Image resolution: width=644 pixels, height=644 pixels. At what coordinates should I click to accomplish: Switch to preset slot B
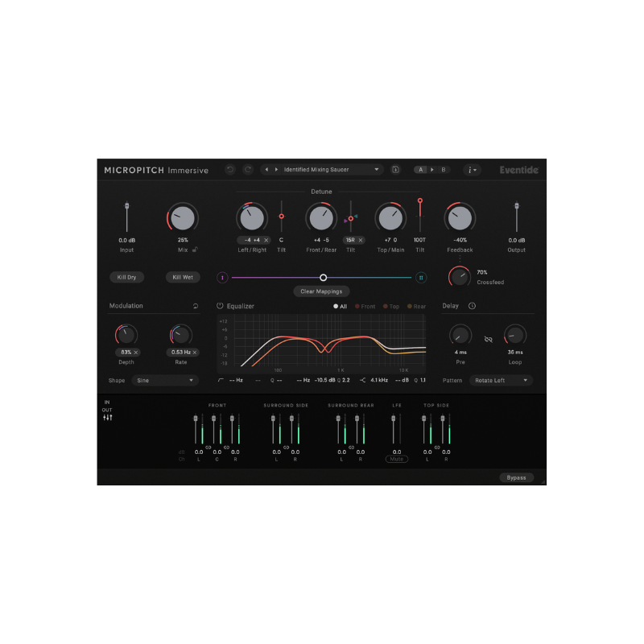444,169
